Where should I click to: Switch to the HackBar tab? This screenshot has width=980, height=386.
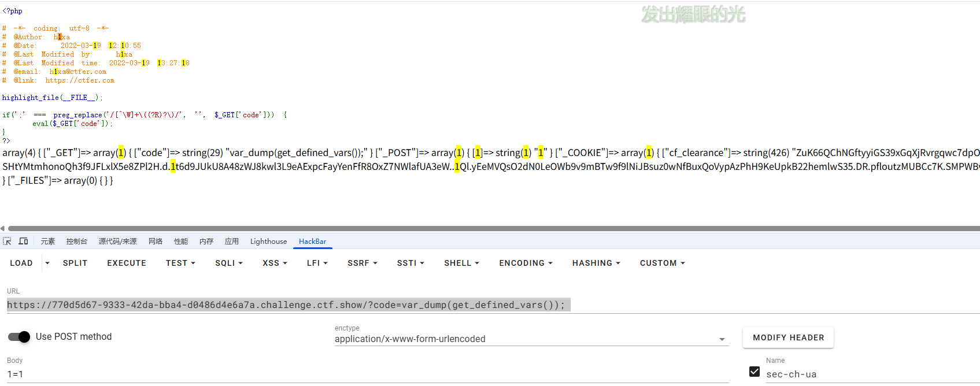(312, 242)
